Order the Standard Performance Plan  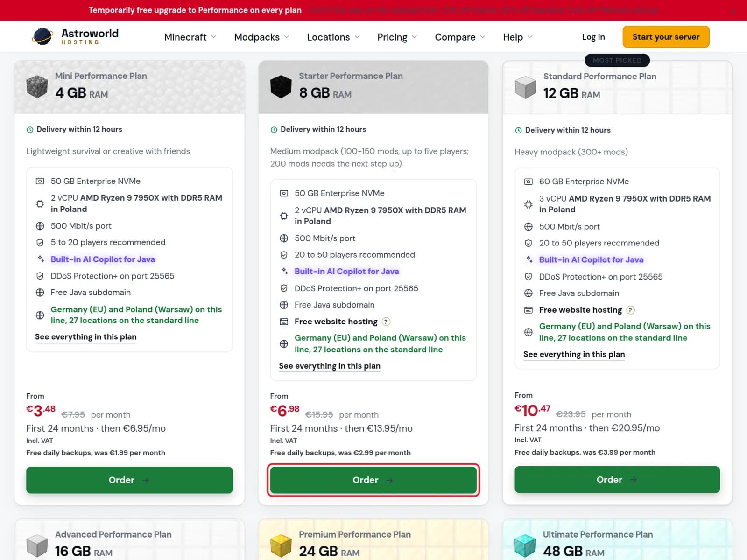pos(617,480)
